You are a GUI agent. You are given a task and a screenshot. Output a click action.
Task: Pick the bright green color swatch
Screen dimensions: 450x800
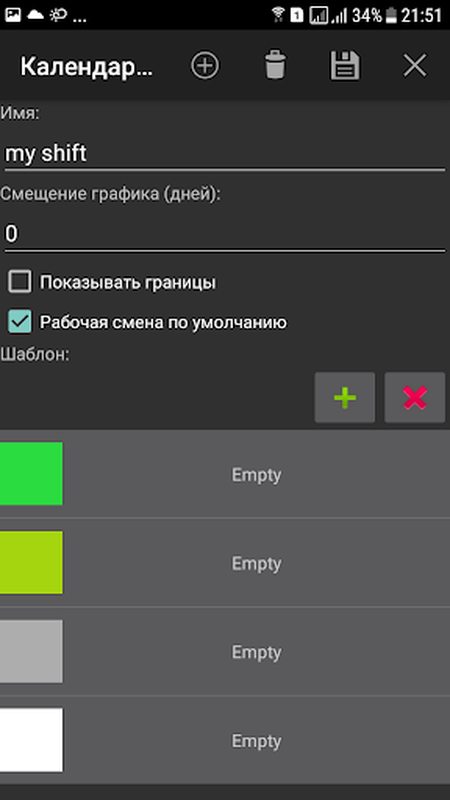point(31,473)
